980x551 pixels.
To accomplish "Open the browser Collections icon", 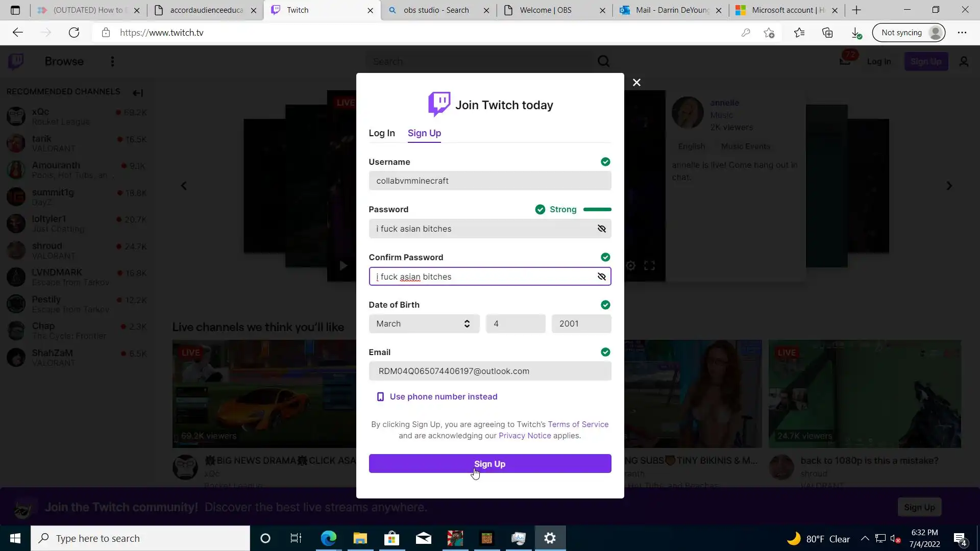I will [x=827, y=33].
